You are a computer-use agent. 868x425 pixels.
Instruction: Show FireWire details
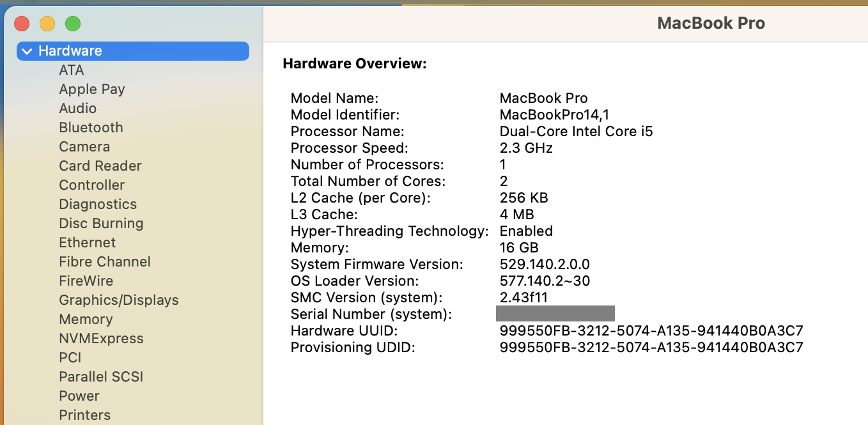86,281
